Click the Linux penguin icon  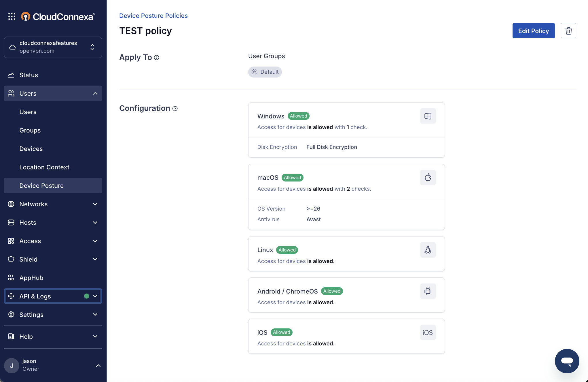click(x=428, y=250)
